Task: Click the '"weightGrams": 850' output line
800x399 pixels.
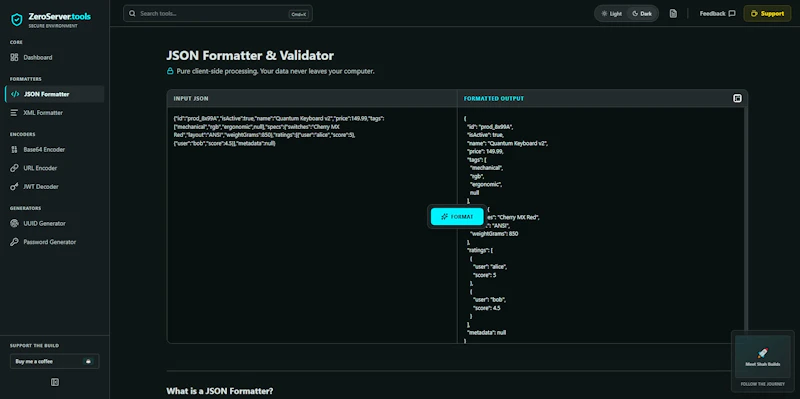Action: coord(494,234)
